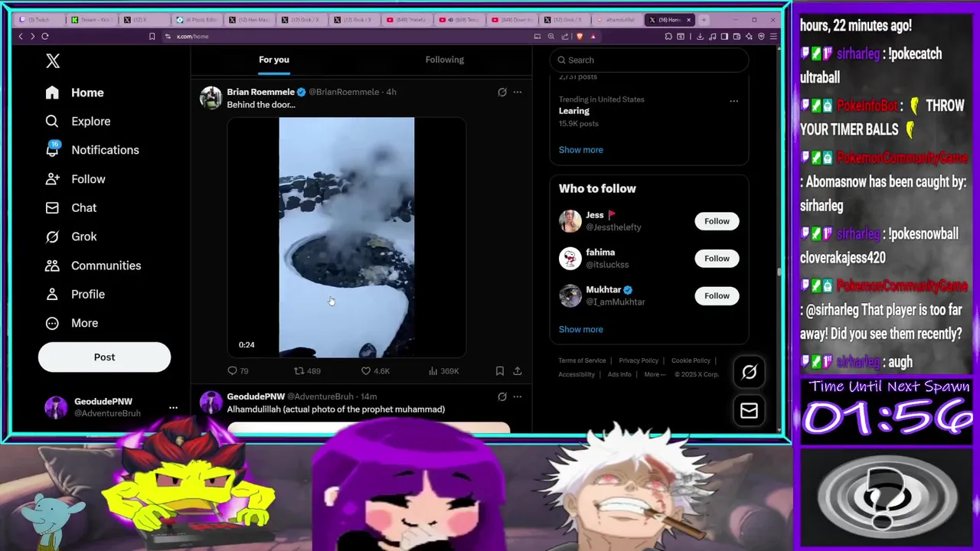
Task: Click Grok icon on GeodudePNW's post
Action: click(x=502, y=396)
